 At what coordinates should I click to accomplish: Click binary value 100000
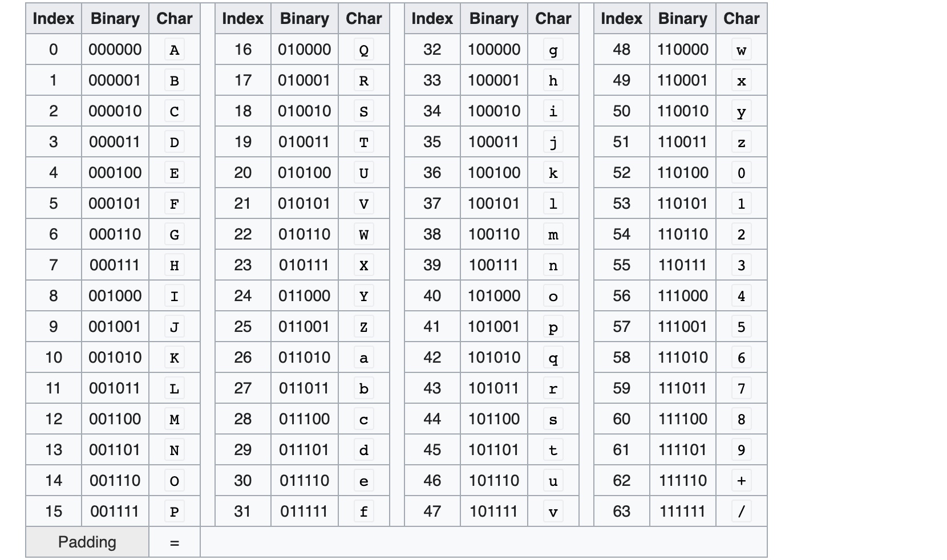pos(494,50)
